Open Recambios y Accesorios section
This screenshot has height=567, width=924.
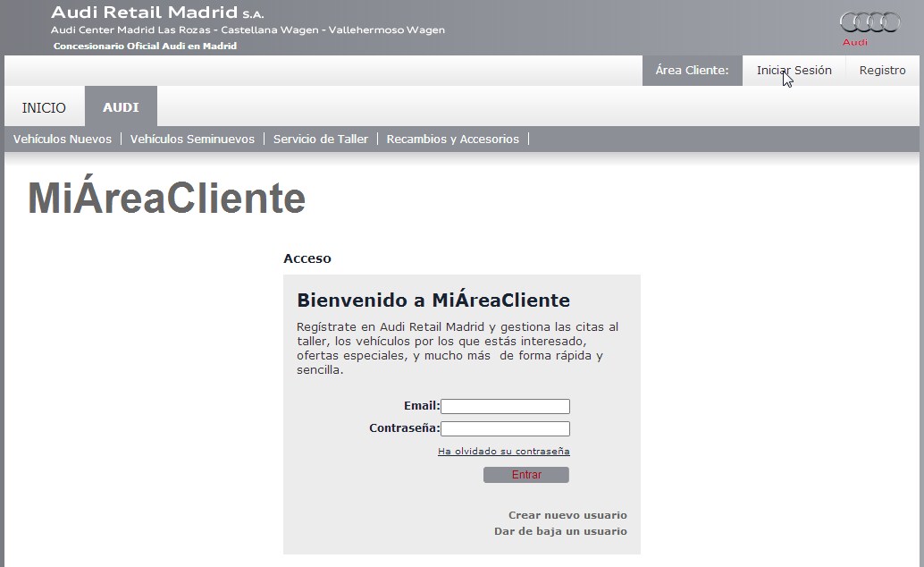click(x=452, y=140)
